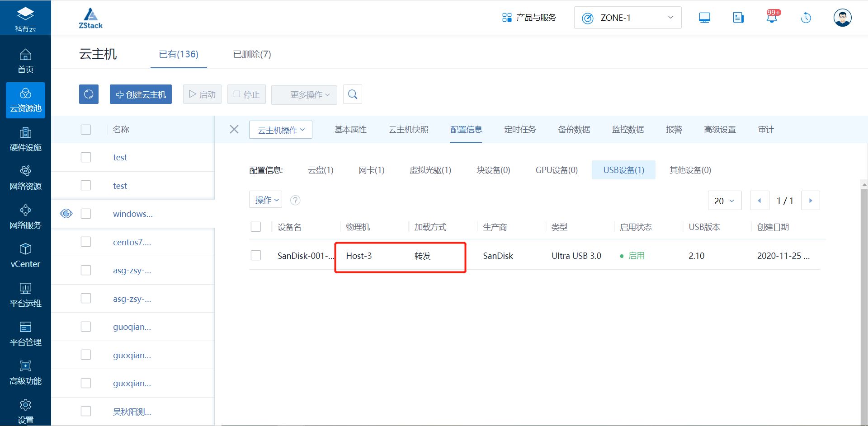Image resolution: width=868 pixels, height=426 pixels.
Task: Toggle the select-all checkbox beside 名称
Action: [x=86, y=130]
